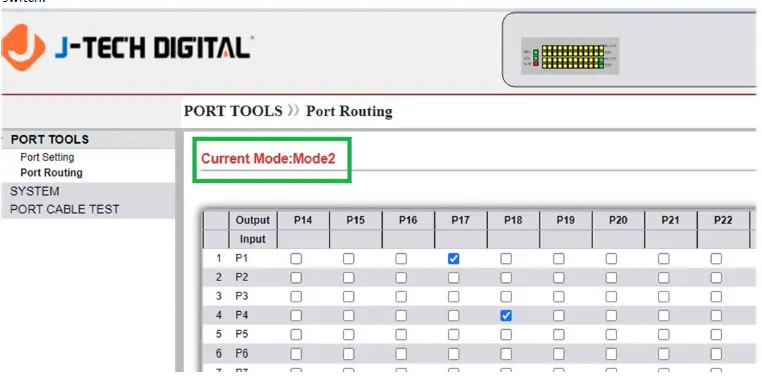Image resolution: width=762 pixels, height=384 pixels.
Task: Check P5 to P22 routing checkbox
Action: click(716, 334)
